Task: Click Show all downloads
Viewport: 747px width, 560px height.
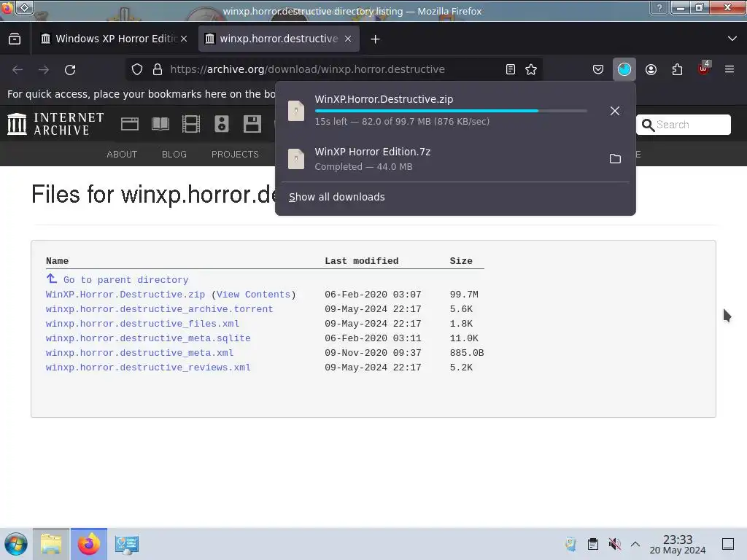Action: point(337,197)
